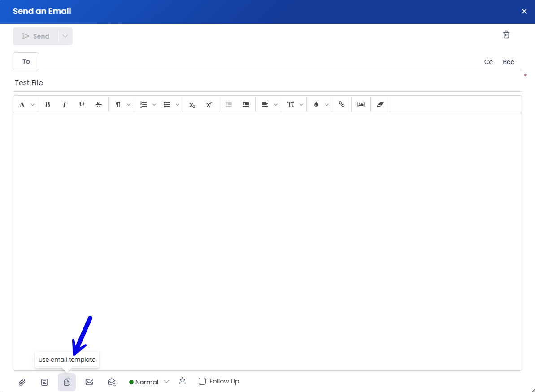Click the To recipients button
535x392 pixels.
(x=26, y=61)
